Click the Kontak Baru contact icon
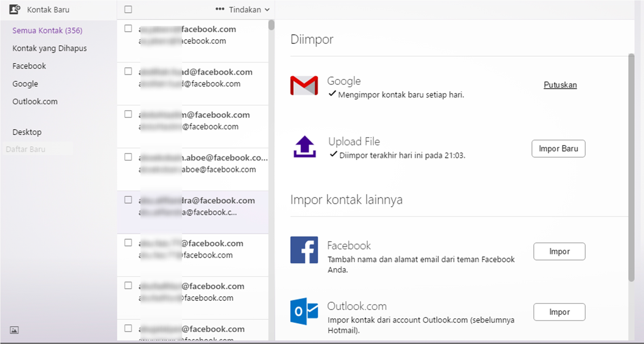Screen dimensions: 644x344 click(15, 9)
